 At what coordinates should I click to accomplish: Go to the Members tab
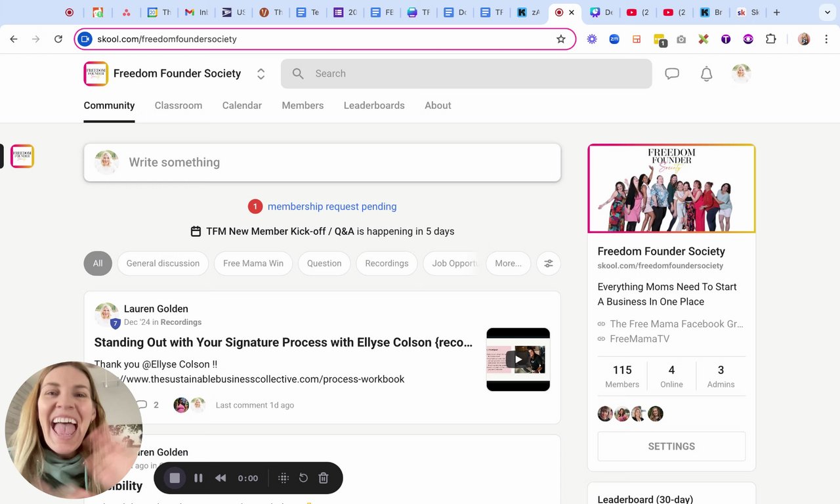coord(303,105)
